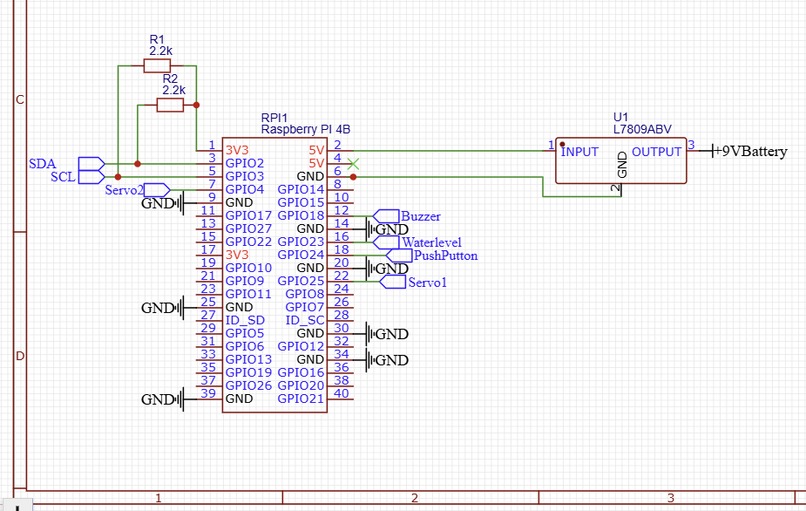Click the no-connect X on pin 4
The image size is (806, 511).
pos(353,164)
